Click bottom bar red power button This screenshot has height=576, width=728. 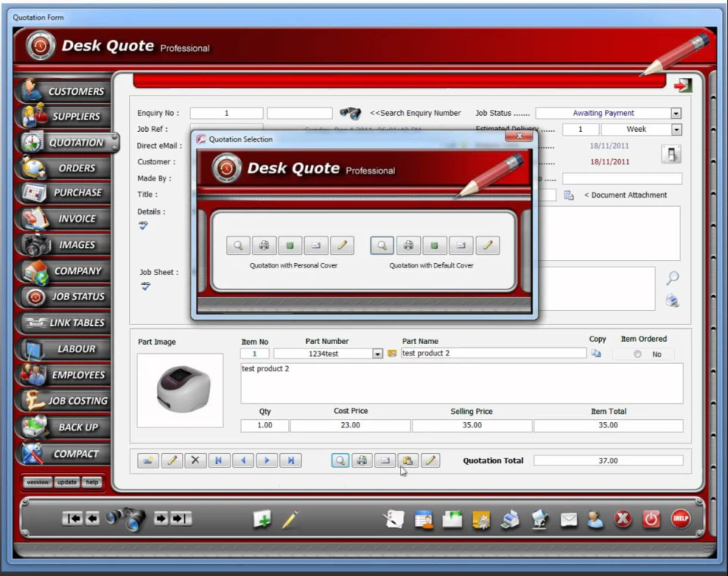tap(651, 519)
